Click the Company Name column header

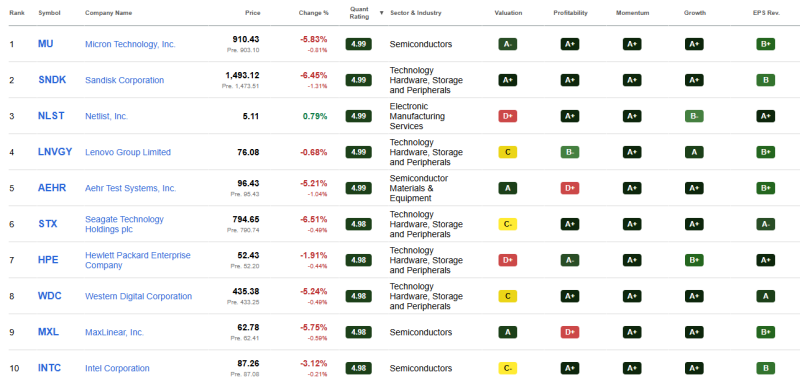point(108,13)
